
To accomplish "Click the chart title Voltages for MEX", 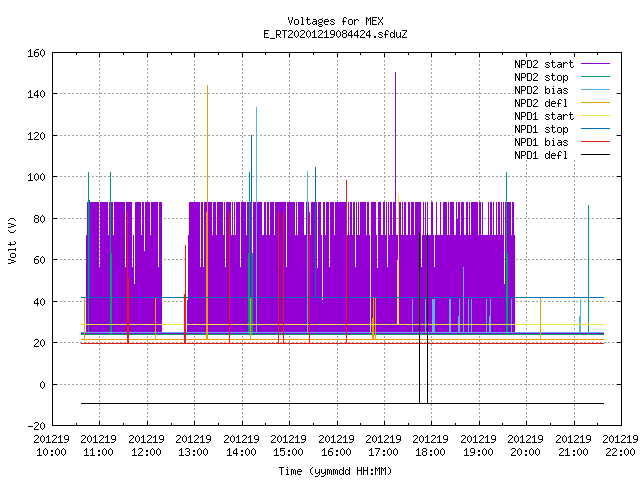I will tap(335, 21).
